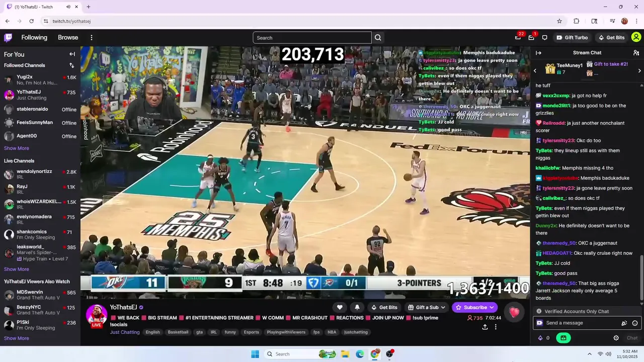Open notifications inbox with 1 badge
Image resolution: width=644 pixels, height=362 pixels.
[x=531, y=37]
